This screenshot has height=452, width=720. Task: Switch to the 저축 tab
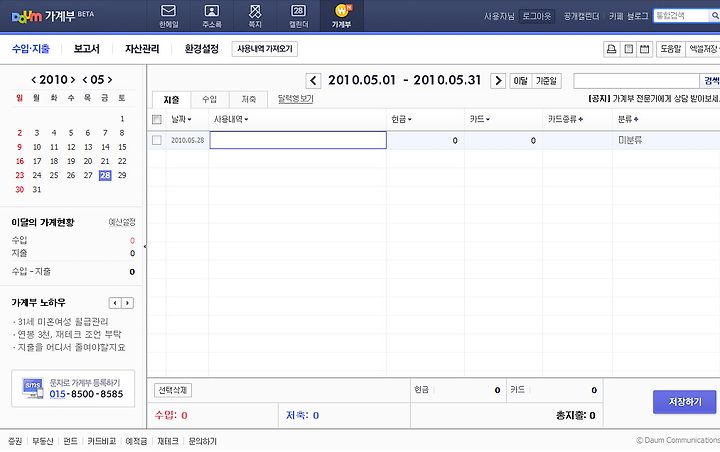tap(248, 99)
